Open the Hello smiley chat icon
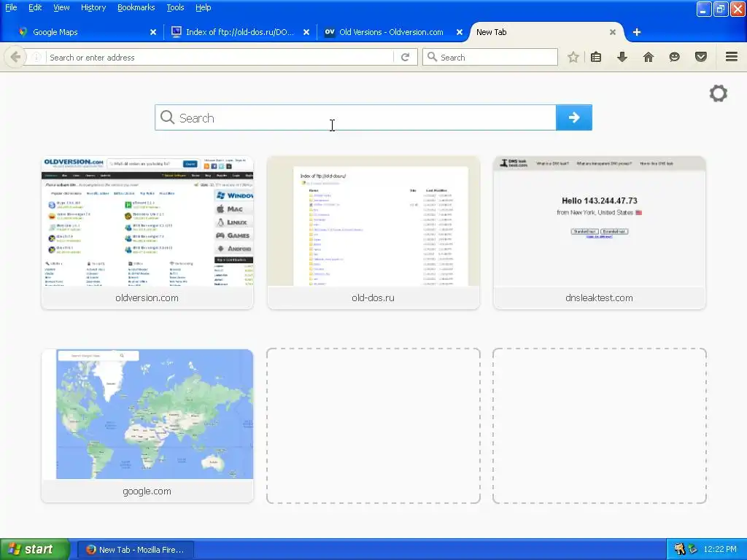Screen dimensions: 747x560 [675, 57]
